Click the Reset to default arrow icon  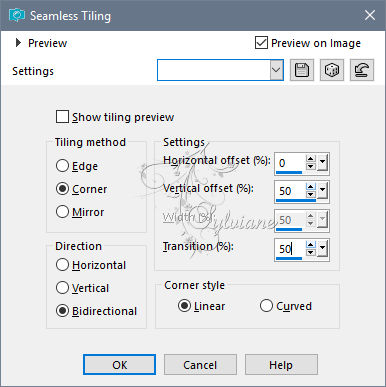[x=362, y=70]
